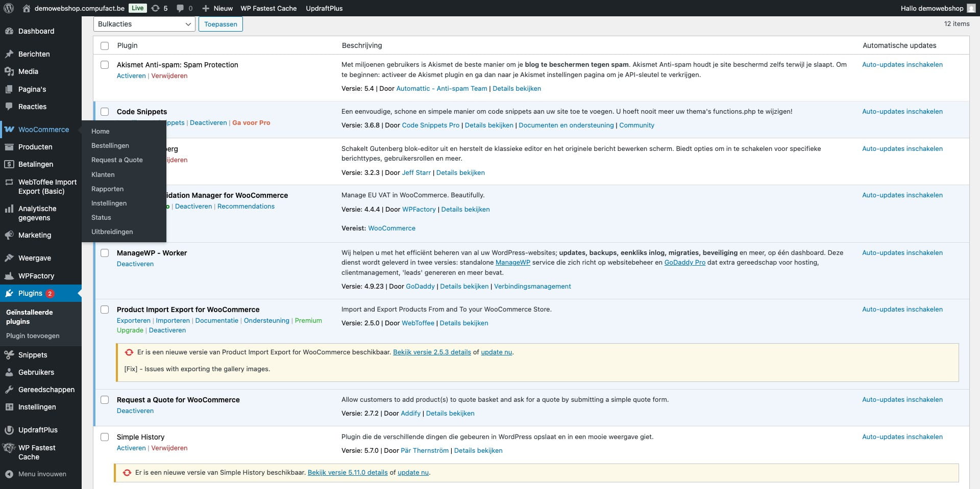
Task: Tick the Product Import Export for WooCommerce checkbox
Action: click(x=105, y=310)
